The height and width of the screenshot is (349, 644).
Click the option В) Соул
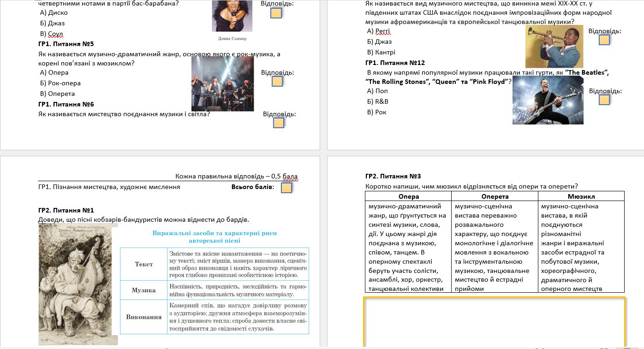tap(52, 34)
